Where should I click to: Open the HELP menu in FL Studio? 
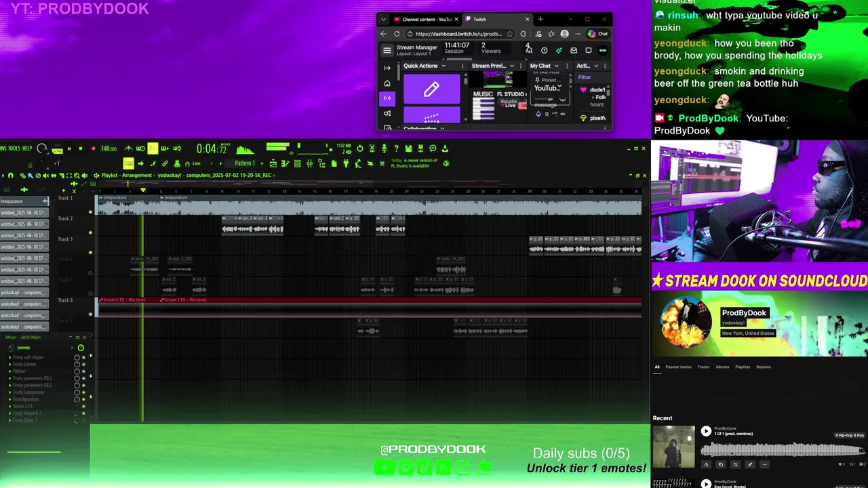click(27, 148)
